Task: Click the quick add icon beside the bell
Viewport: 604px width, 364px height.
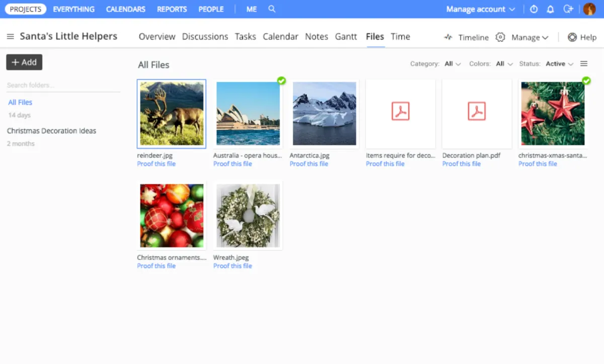Action: click(x=568, y=9)
